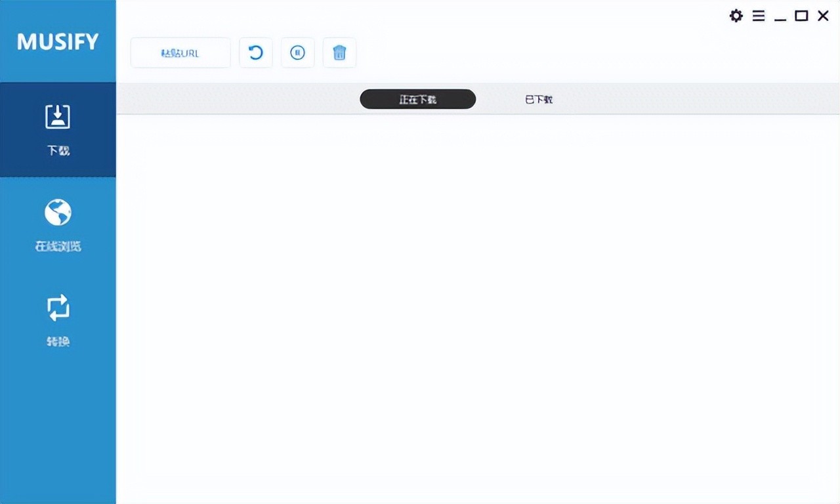840x504 pixels.
Task: Maximize the Musify window
Action: (x=801, y=16)
